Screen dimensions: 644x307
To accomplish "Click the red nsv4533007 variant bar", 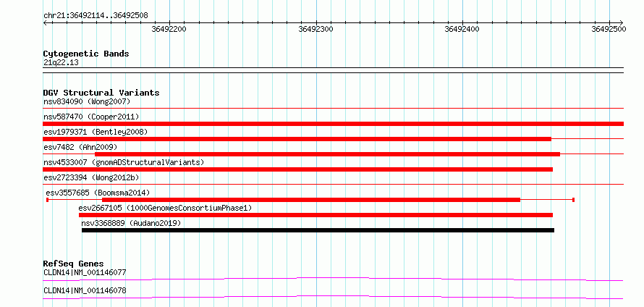I will click(x=298, y=169).
